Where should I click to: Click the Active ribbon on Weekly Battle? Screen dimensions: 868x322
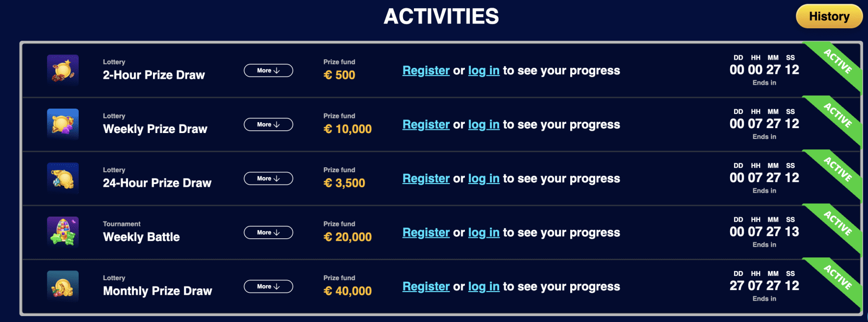pyautogui.click(x=837, y=224)
